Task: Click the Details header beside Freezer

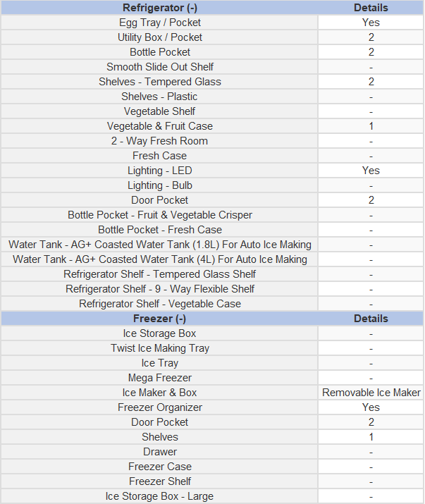Action: (371, 319)
